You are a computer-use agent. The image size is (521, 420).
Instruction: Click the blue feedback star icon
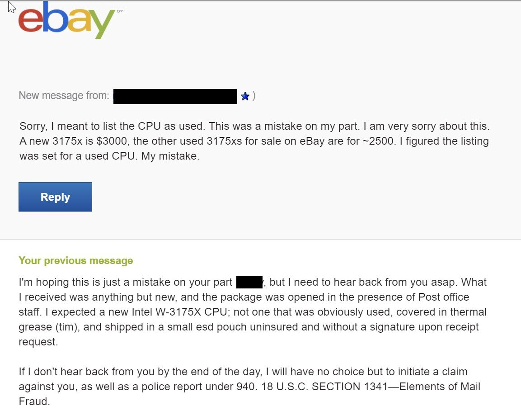point(245,96)
